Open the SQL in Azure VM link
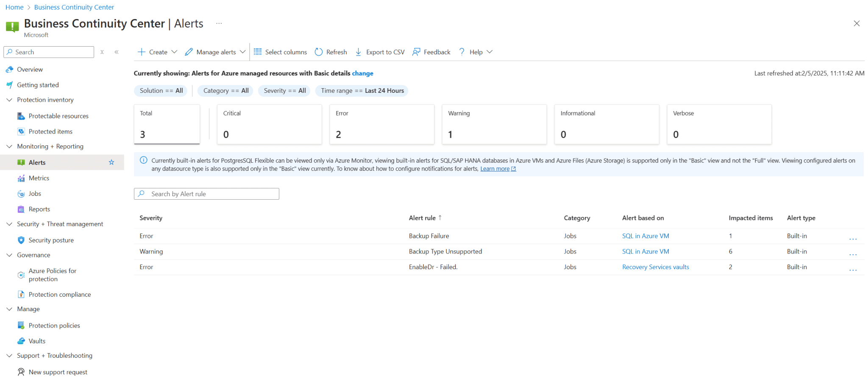 645,236
